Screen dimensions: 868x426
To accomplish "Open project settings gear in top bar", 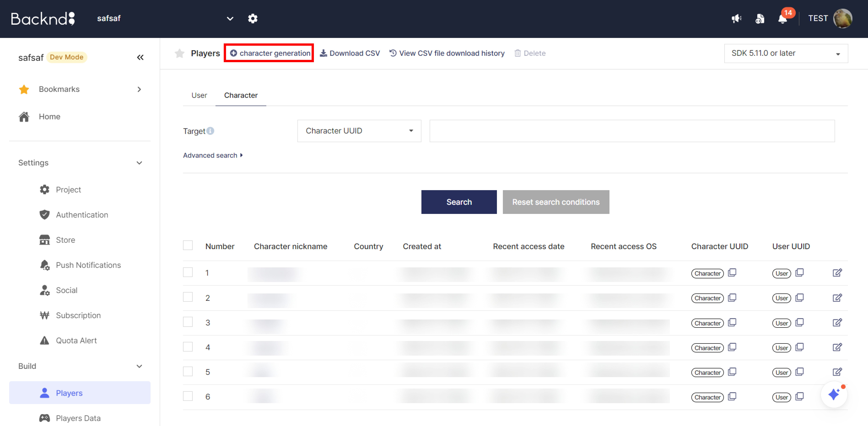I will click(253, 19).
